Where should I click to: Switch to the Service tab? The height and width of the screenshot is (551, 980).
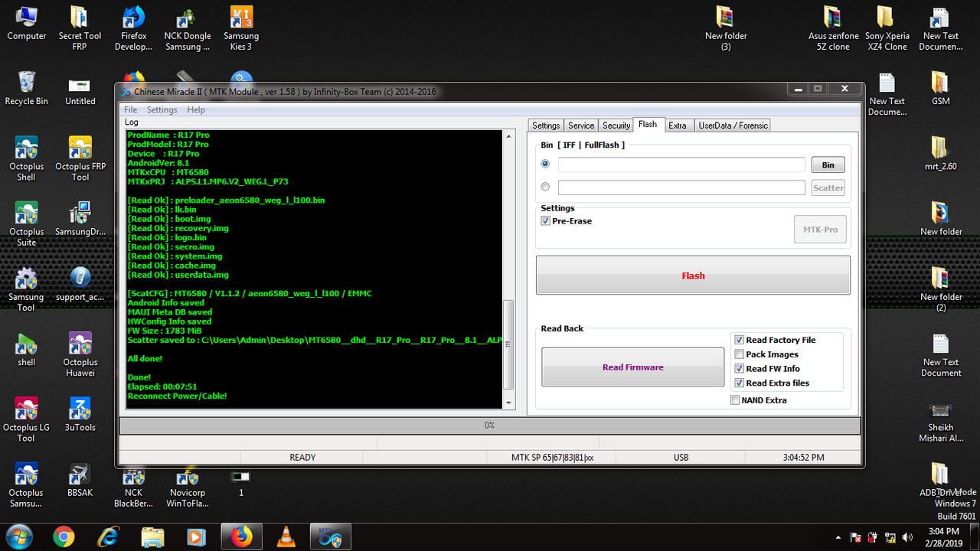pos(581,126)
